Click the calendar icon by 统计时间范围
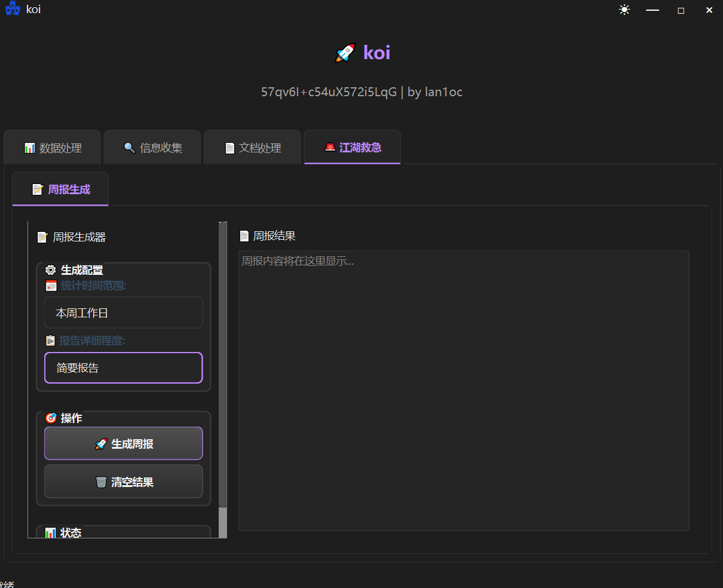Screen dimensions: 723x588 [x=51, y=286]
